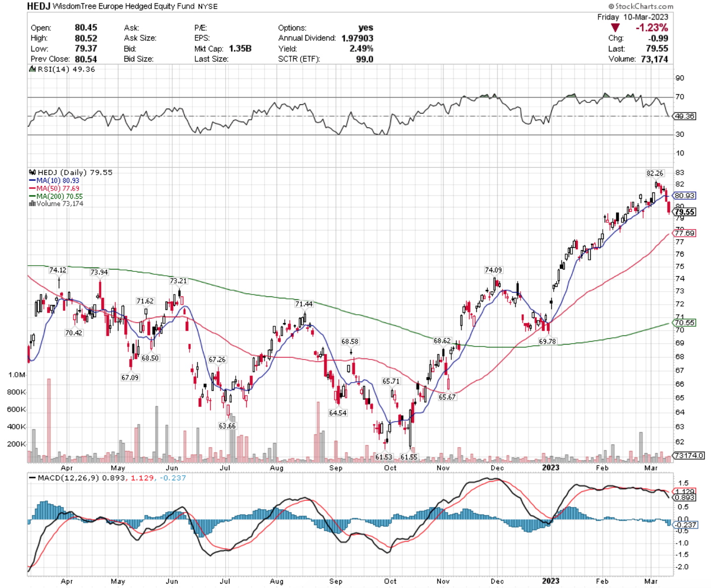This screenshot has height=588, width=711.
Task: Click the 61.53 low price label
Action: (x=384, y=457)
